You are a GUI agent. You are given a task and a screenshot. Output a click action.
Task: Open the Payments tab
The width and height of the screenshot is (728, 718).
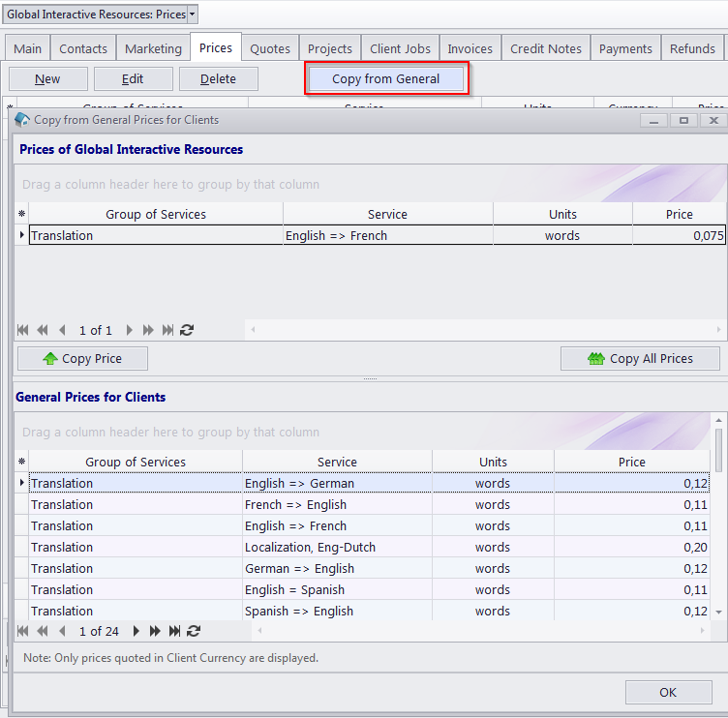click(625, 48)
